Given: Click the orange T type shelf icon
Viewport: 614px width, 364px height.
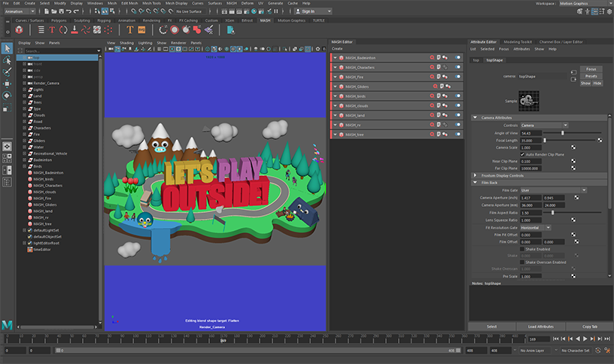Looking at the screenshot, I should click(x=129, y=30).
